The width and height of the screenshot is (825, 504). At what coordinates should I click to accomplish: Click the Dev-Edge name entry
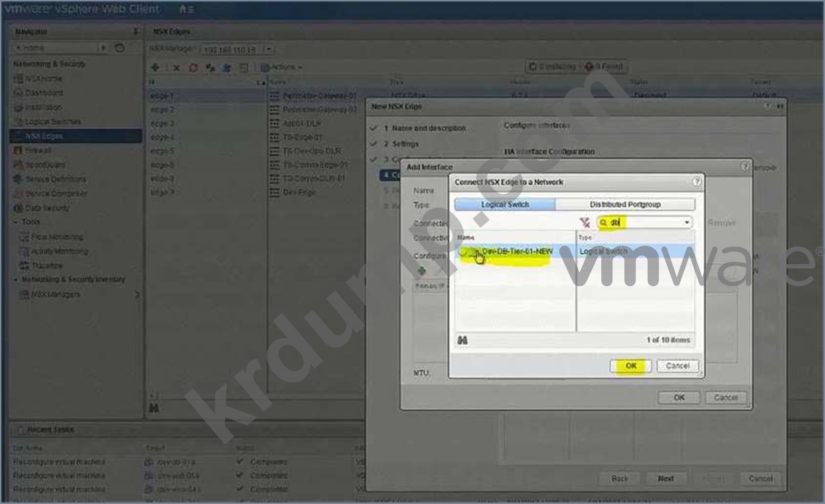coord(299,193)
